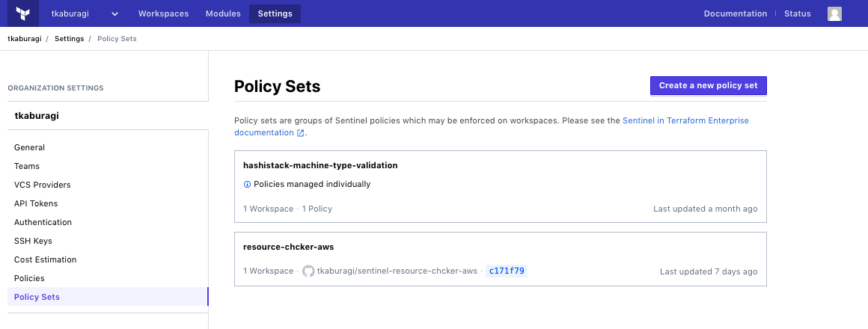Click the Settings breadcrumb link
This screenshot has height=329, width=868.
point(69,39)
